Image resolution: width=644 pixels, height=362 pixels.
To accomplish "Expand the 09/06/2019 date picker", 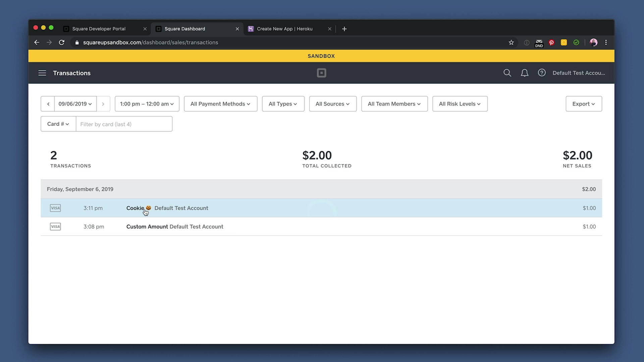I will click(x=75, y=104).
